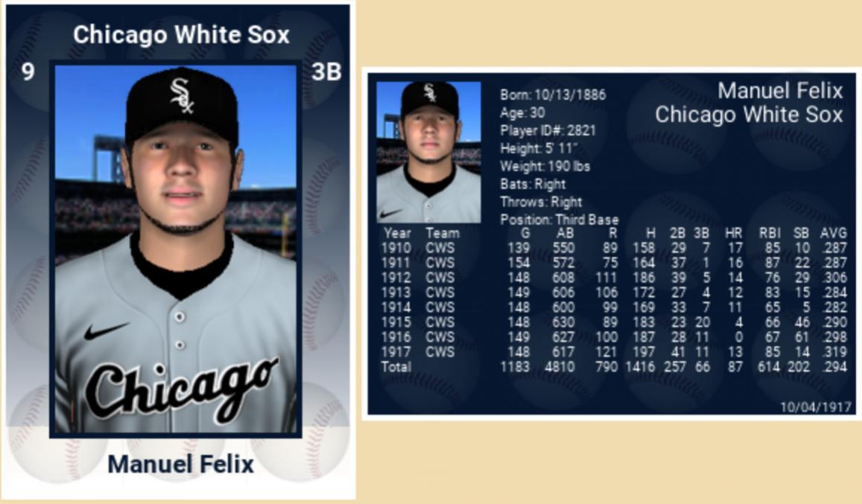This screenshot has width=862, height=504.
Task: Click the Player ID#: 2821 line
Action: 548,131
